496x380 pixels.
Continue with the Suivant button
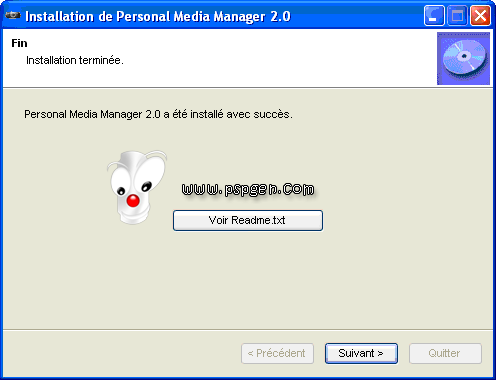pos(361,353)
